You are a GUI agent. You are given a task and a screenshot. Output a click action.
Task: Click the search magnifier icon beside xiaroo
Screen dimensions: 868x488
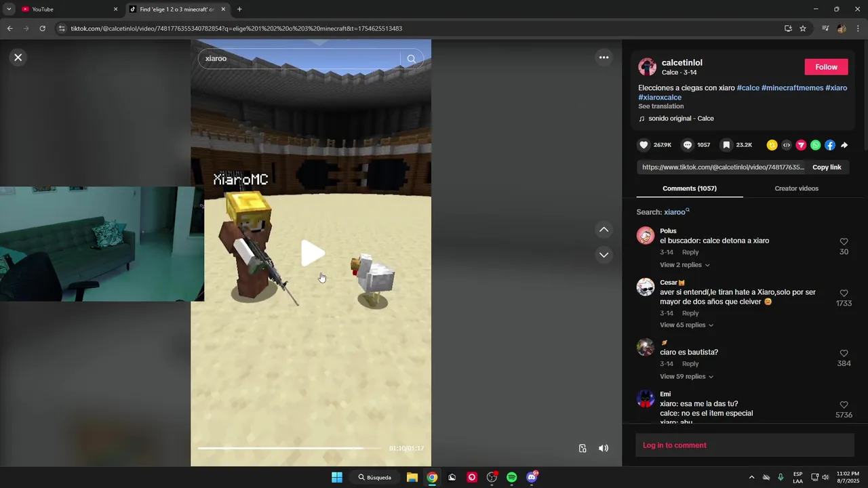tap(411, 59)
